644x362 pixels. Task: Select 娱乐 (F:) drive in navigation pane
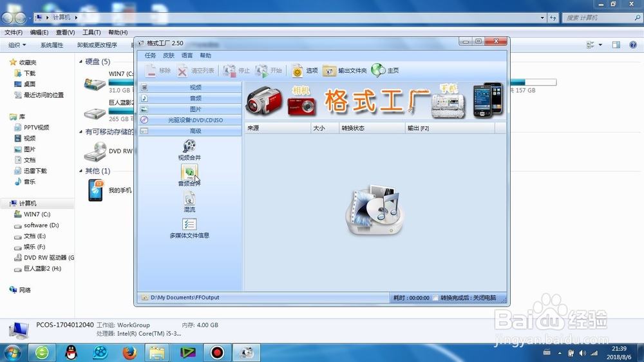[35, 247]
